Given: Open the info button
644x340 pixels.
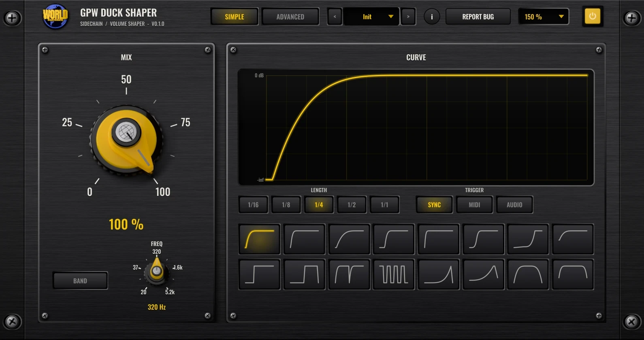Looking at the screenshot, I should 432,17.
